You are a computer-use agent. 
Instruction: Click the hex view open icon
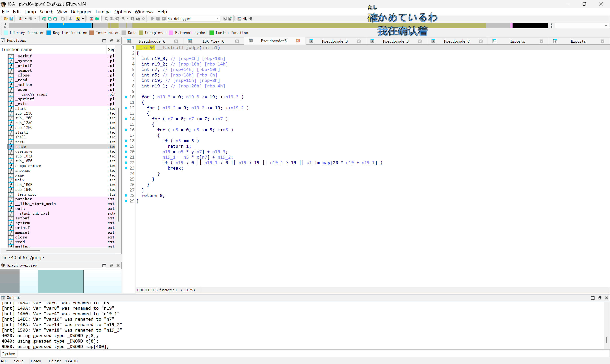point(44,19)
